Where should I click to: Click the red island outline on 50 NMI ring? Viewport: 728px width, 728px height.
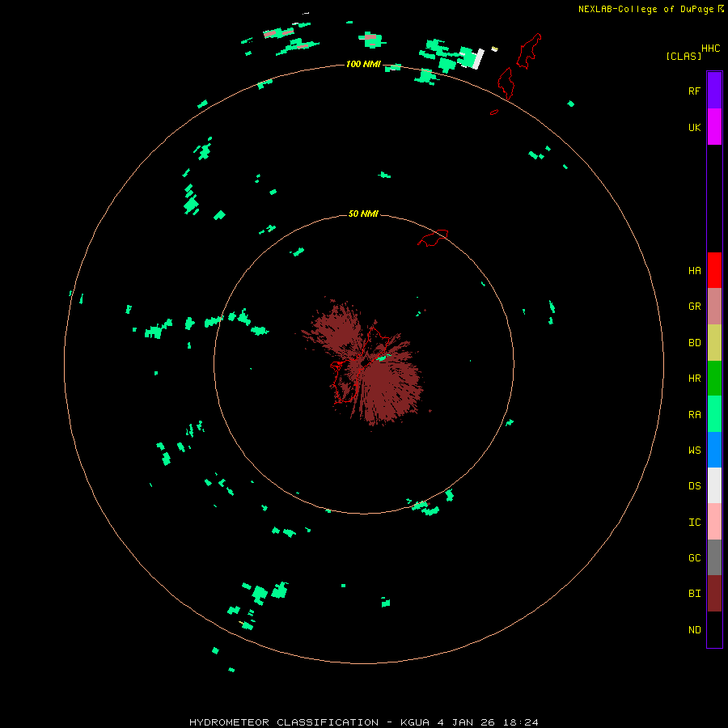[x=434, y=238]
